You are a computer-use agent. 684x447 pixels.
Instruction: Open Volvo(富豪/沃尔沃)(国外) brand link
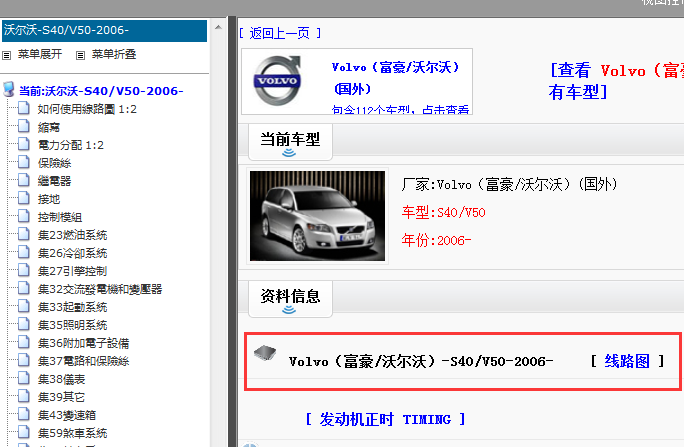(396, 78)
